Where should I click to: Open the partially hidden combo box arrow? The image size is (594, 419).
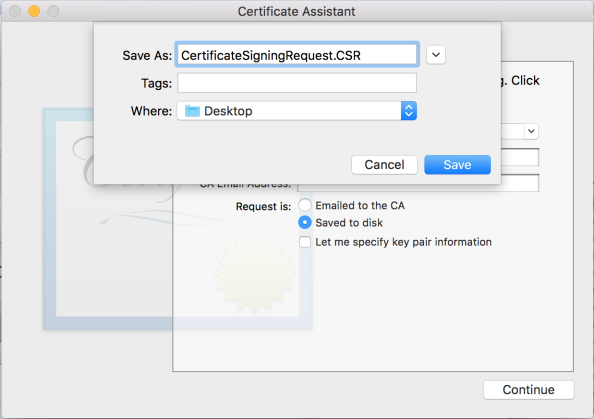[531, 131]
